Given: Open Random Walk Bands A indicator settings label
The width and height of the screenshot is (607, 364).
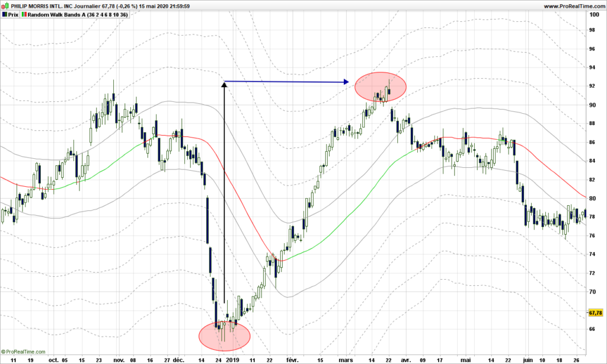Looking at the screenshot, I should point(78,15).
